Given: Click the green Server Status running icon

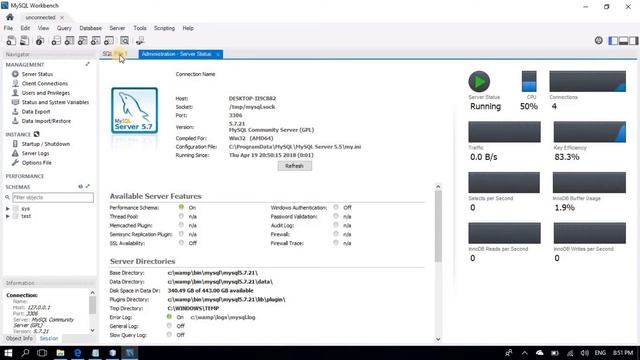Looking at the screenshot, I should 479,81.
